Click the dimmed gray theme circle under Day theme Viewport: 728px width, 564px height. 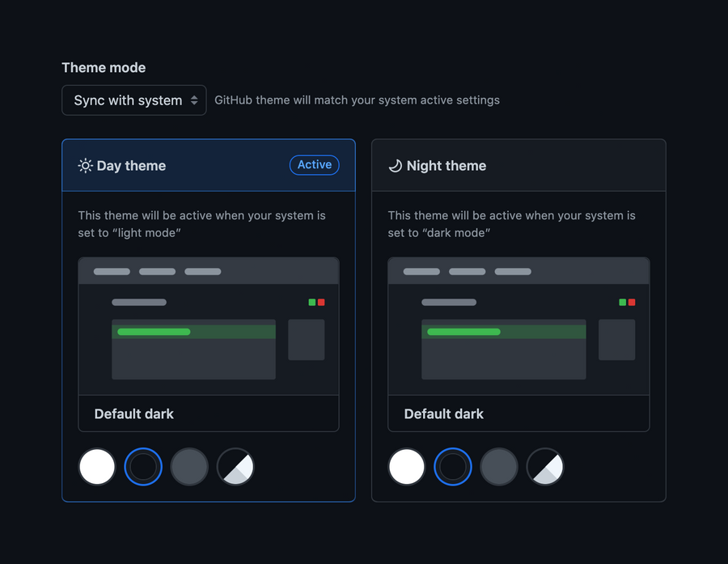click(x=189, y=467)
